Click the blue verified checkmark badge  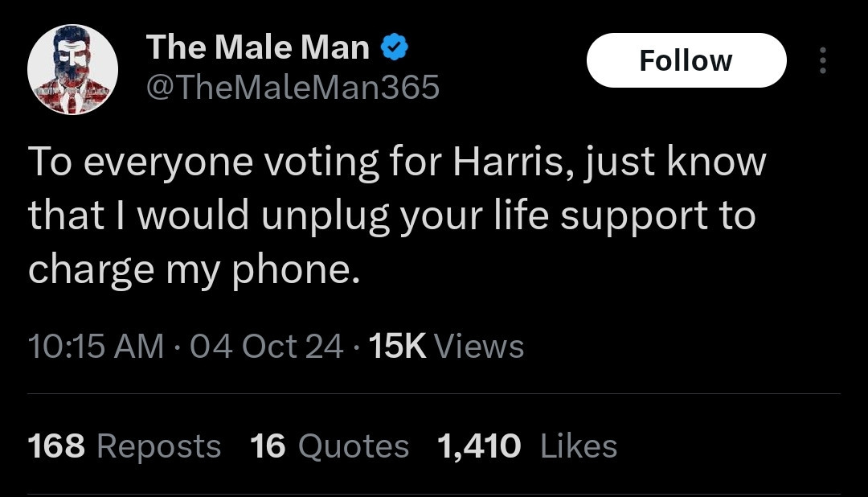[395, 47]
